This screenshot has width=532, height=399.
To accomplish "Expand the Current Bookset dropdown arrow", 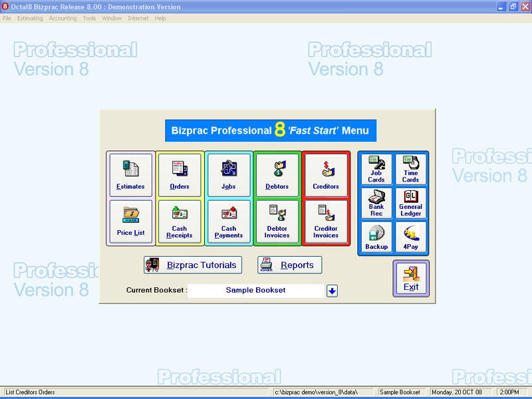I will (x=332, y=291).
